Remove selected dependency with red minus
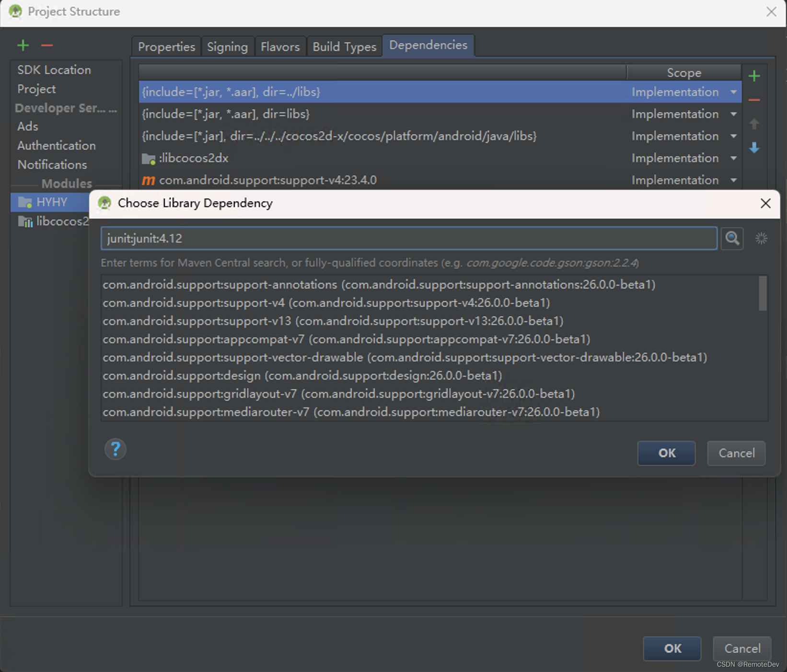 tap(754, 100)
